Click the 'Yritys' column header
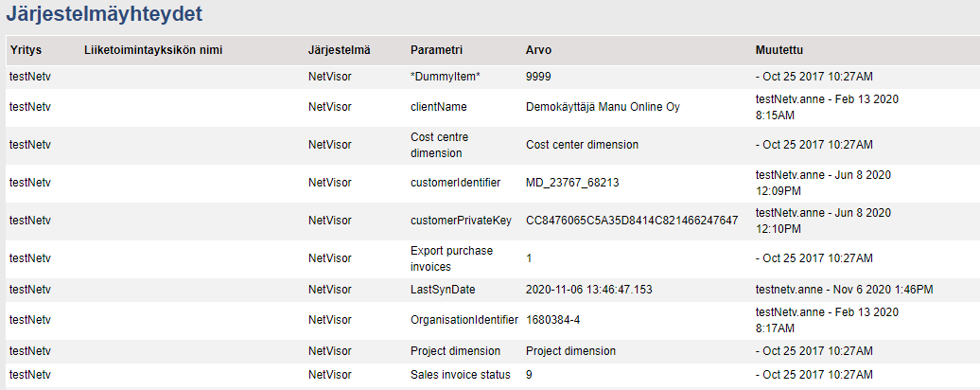Screen dimensions: 980x390 (26, 49)
